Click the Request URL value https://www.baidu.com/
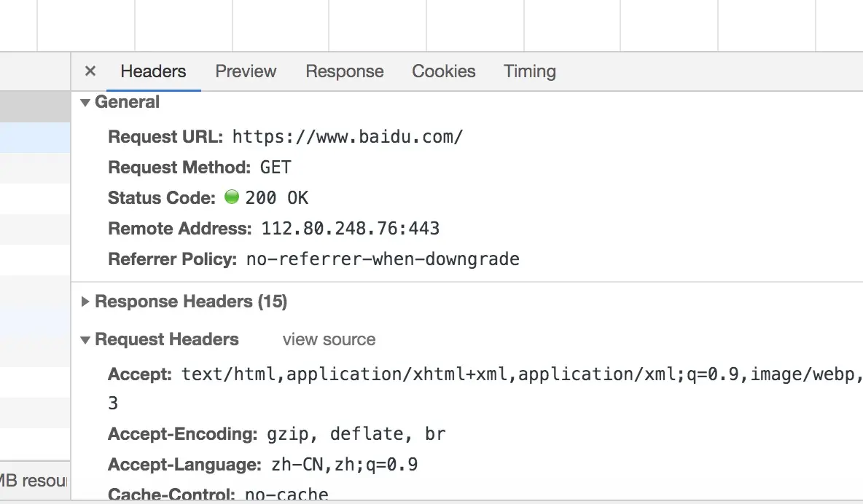The height and width of the screenshot is (504, 863). 347,137
